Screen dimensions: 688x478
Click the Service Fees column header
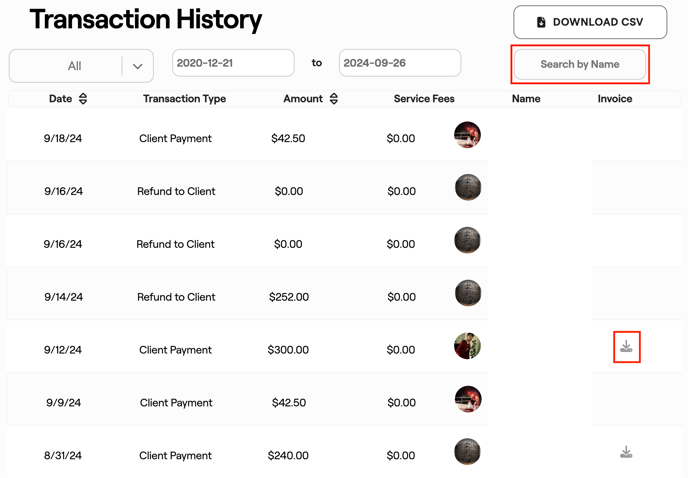(424, 99)
